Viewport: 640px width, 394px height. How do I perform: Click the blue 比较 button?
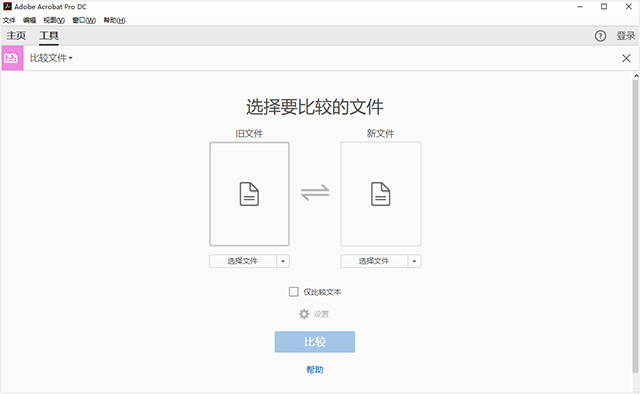pyautogui.click(x=315, y=342)
